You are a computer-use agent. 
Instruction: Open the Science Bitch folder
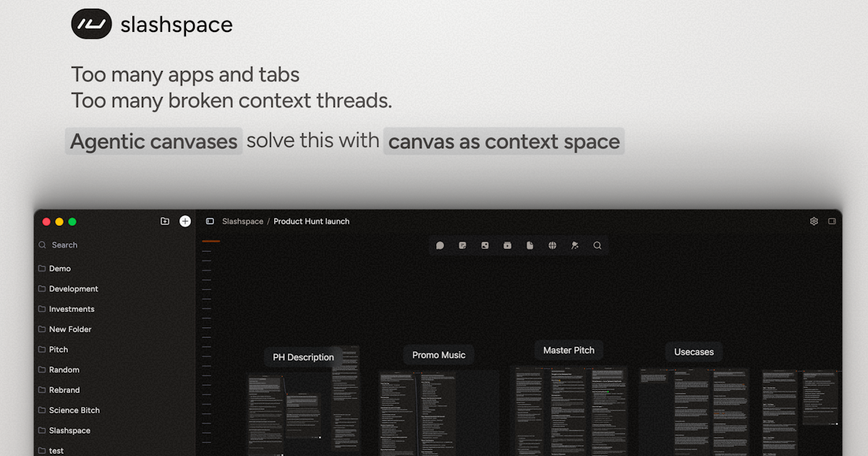[114, 410]
